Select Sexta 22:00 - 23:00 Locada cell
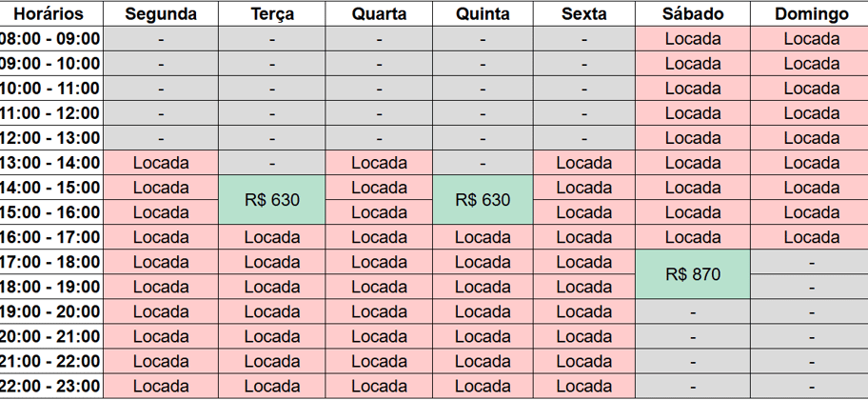This screenshot has height=400, width=868. coord(584,386)
